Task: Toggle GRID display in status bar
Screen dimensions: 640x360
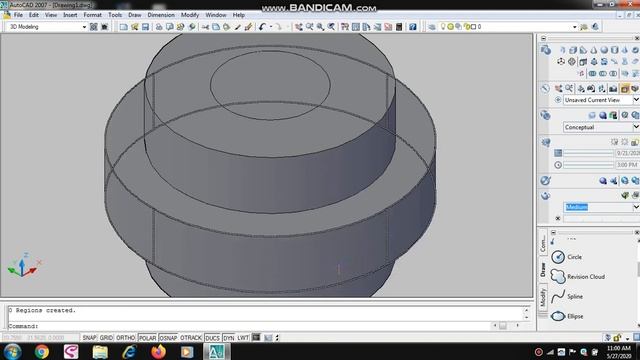Action: (x=106, y=338)
